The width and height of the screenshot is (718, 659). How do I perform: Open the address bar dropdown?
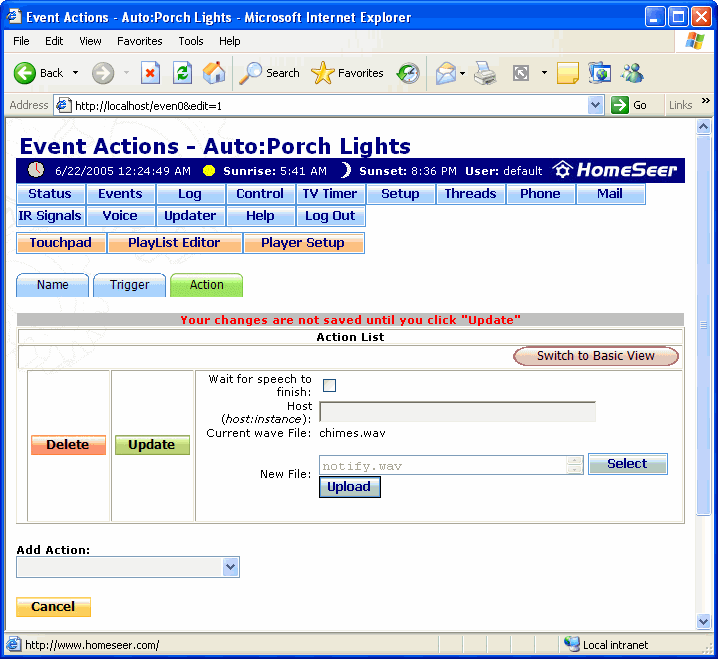[595, 105]
